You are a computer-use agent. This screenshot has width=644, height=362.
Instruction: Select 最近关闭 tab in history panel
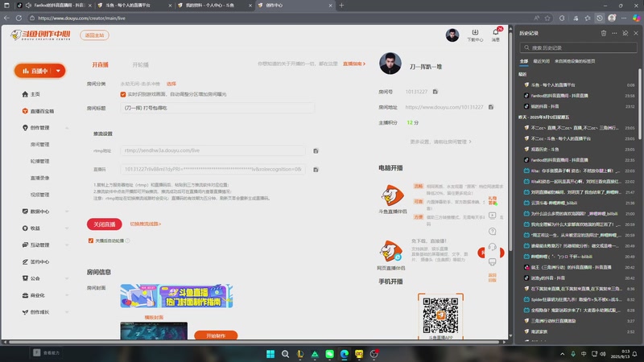(541, 61)
